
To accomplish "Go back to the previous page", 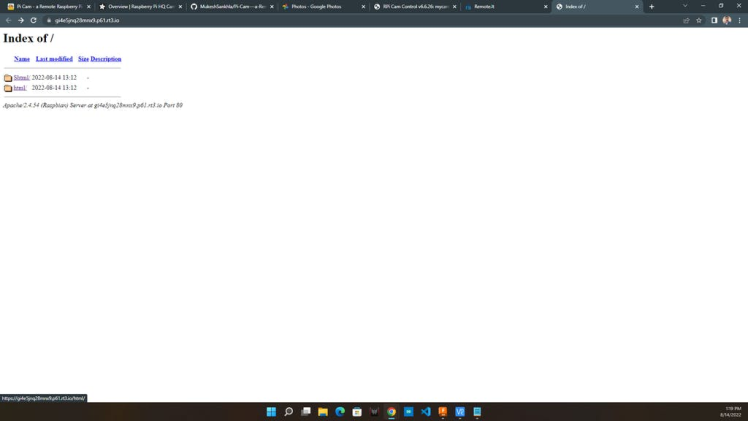I will (x=8, y=21).
